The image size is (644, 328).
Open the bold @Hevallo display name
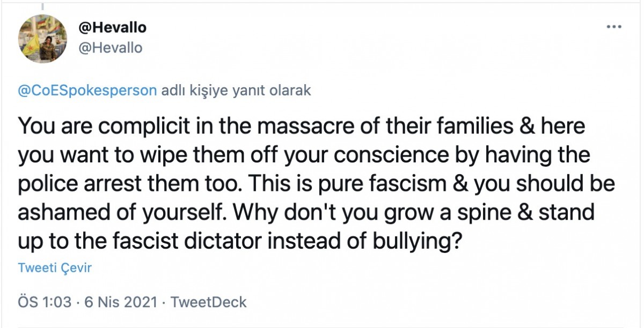pyautogui.click(x=113, y=27)
